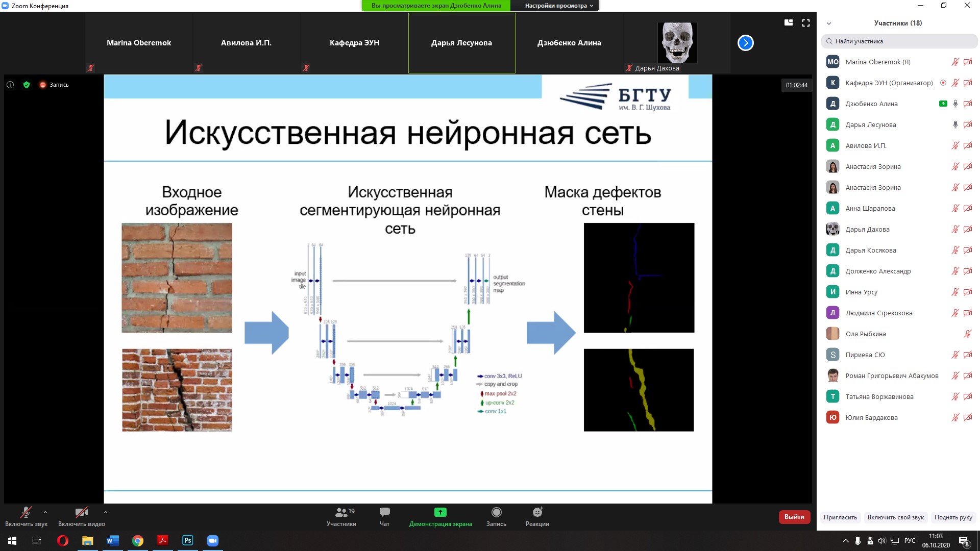Click the Invite button in participants panel
Viewport: 980px width, 551px height.
[x=840, y=517]
